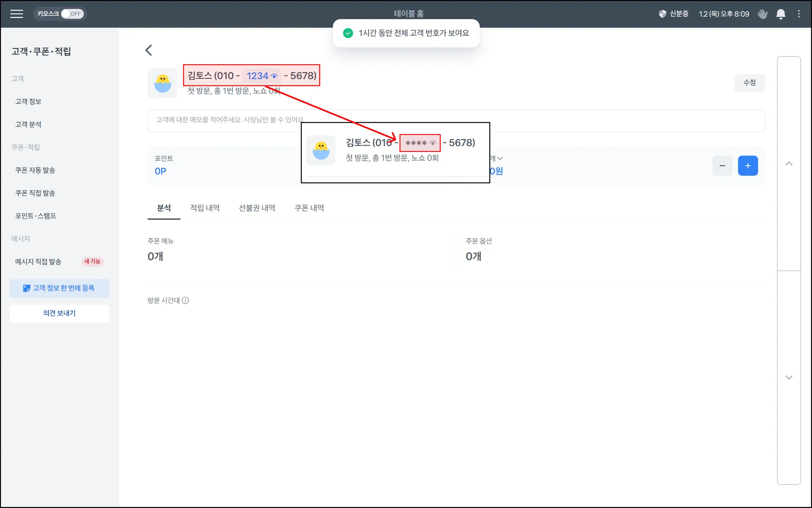Click the 수정 button

[x=749, y=83]
